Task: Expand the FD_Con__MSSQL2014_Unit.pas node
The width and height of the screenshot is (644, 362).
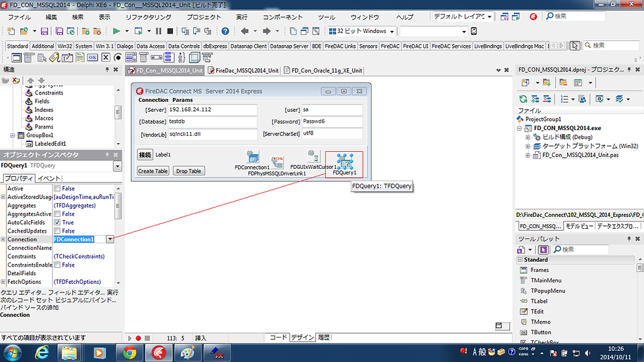Action: pyautogui.click(x=527, y=155)
